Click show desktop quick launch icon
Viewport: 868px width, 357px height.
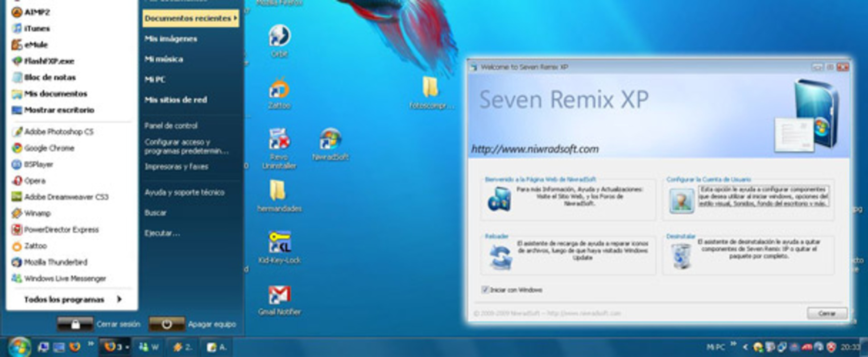[58, 347]
